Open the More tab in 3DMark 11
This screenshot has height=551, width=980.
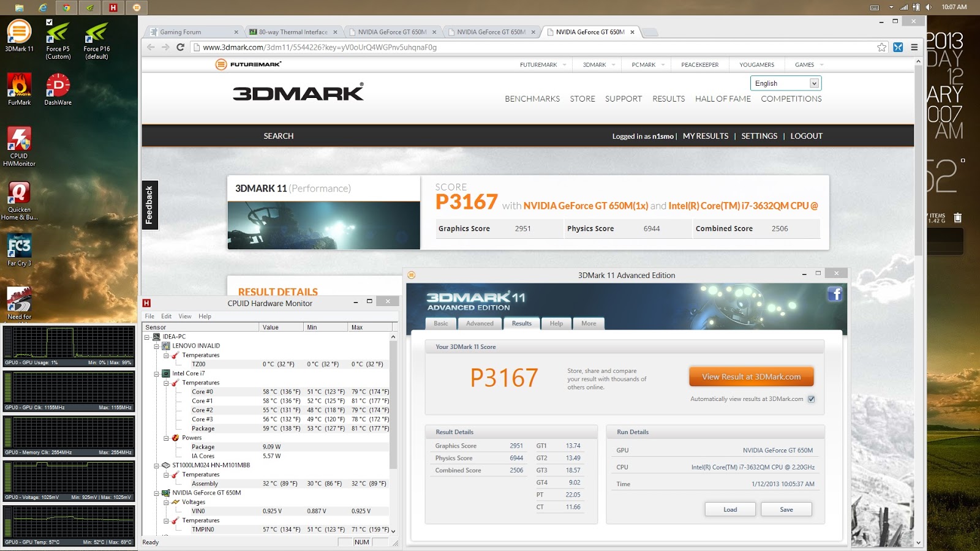[589, 323]
